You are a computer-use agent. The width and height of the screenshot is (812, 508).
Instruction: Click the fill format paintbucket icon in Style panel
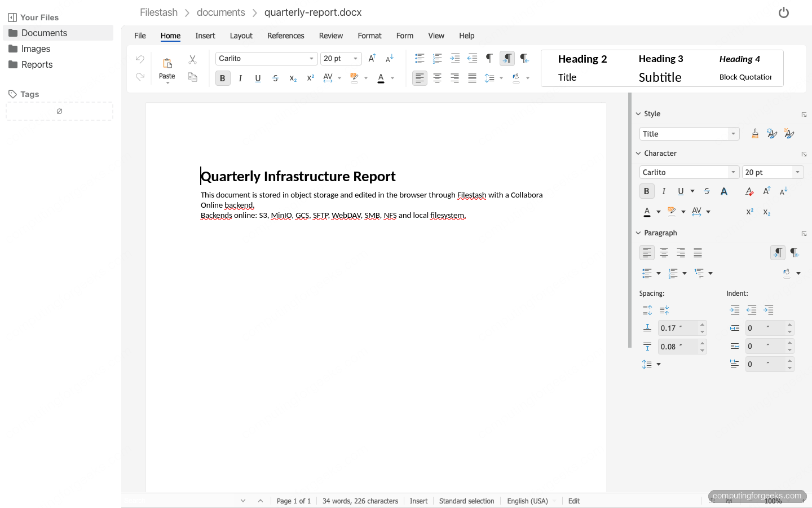point(755,134)
